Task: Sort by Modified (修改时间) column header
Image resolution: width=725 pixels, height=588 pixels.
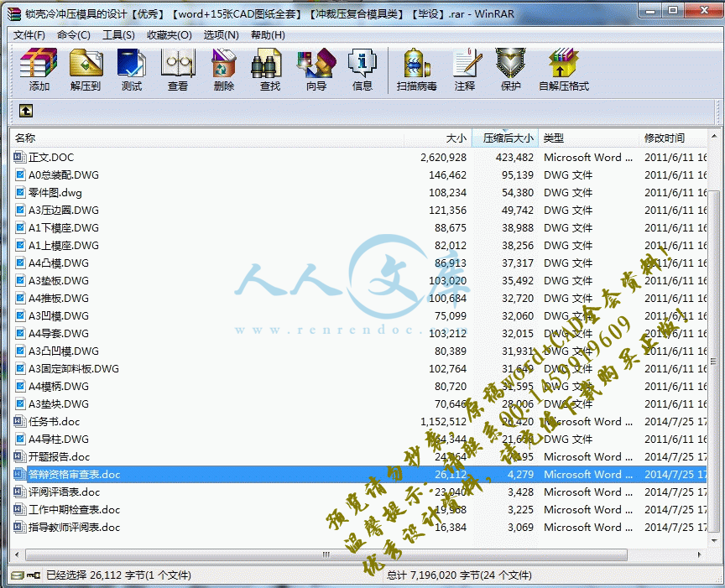Action: point(673,138)
